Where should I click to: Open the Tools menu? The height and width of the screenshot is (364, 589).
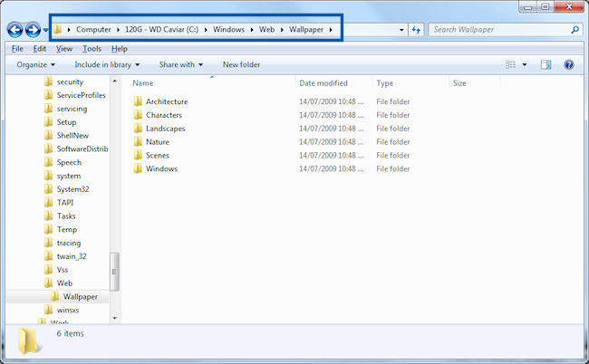pyautogui.click(x=92, y=48)
